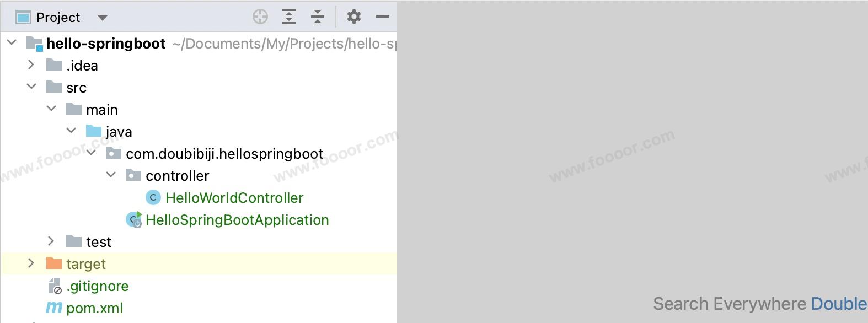Click the orange target folder icon

click(54, 263)
